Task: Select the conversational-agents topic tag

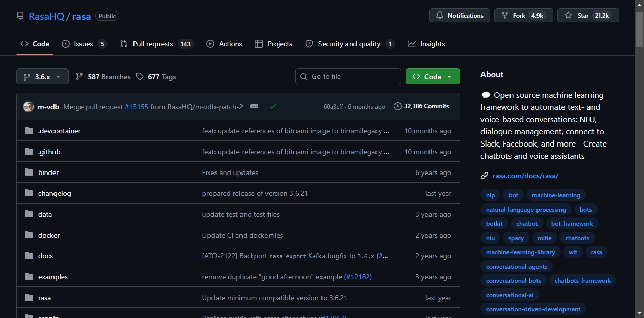Action: coord(517,267)
